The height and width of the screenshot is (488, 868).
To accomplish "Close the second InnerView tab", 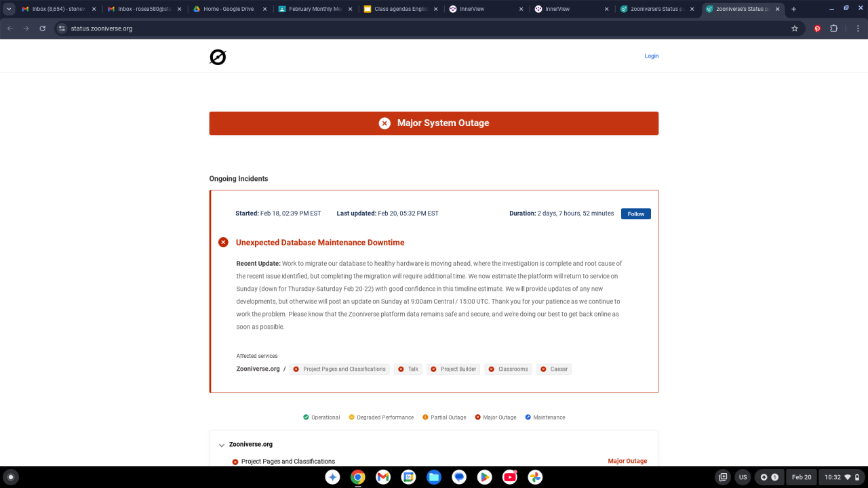I will tap(606, 9).
